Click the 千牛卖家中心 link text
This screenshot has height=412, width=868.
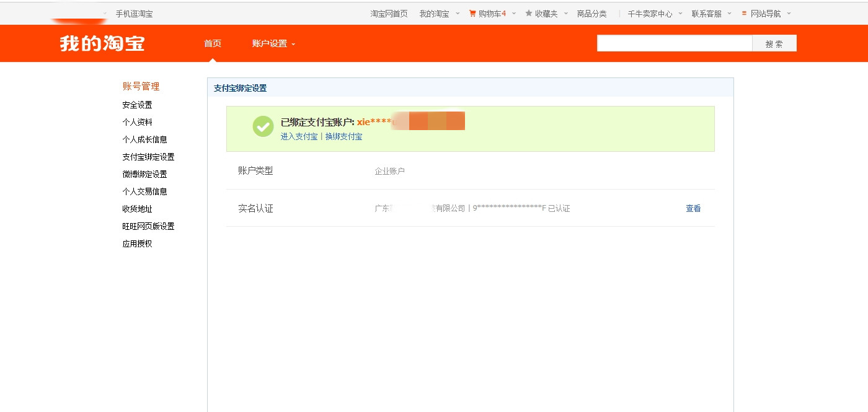point(650,14)
